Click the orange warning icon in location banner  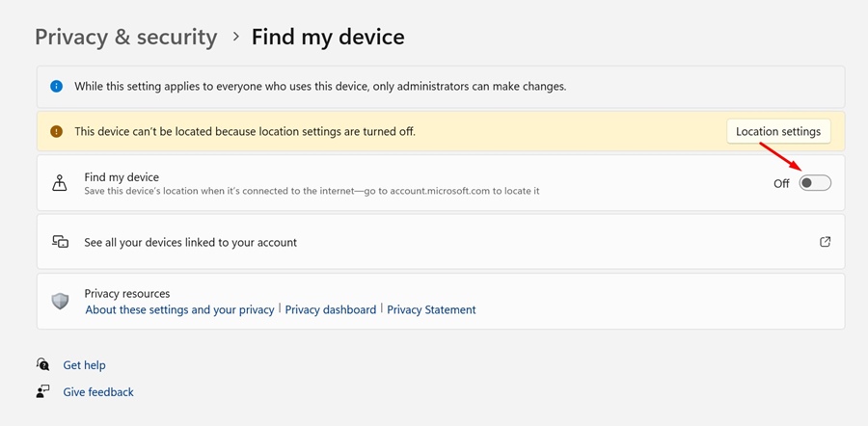click(x=56, y=131)
